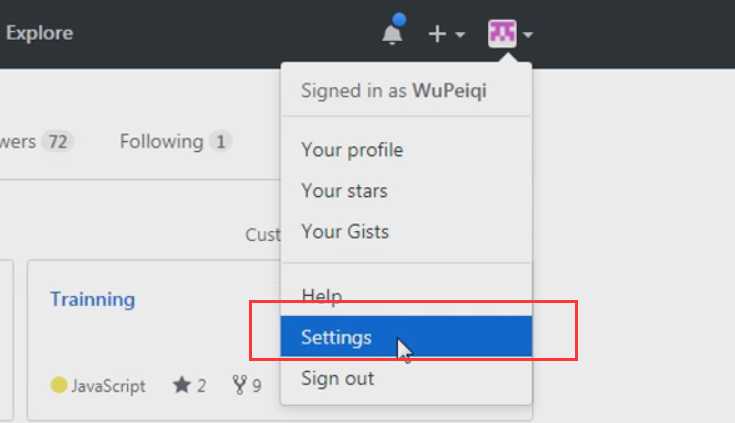Click the fork icon showing 9 forks
This screenshot has height=423, width=735.
[239, 385]
